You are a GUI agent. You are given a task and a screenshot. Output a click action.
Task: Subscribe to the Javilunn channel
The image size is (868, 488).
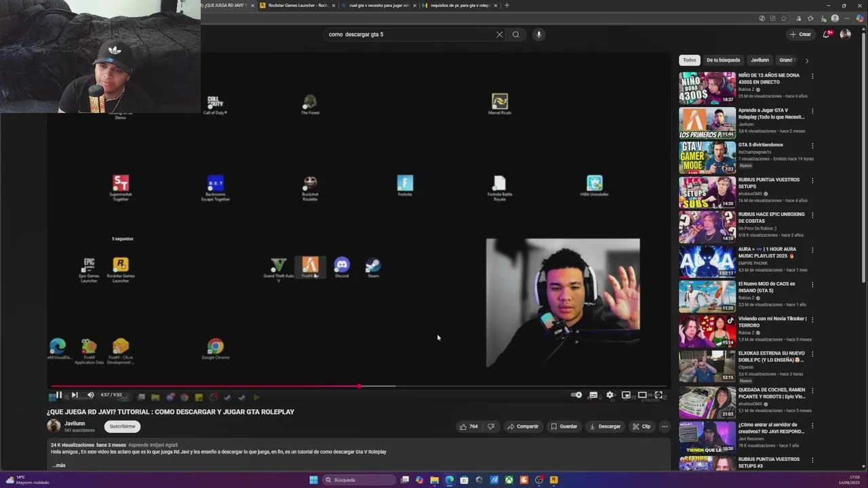pyautogui.click(x=122, y=426)
